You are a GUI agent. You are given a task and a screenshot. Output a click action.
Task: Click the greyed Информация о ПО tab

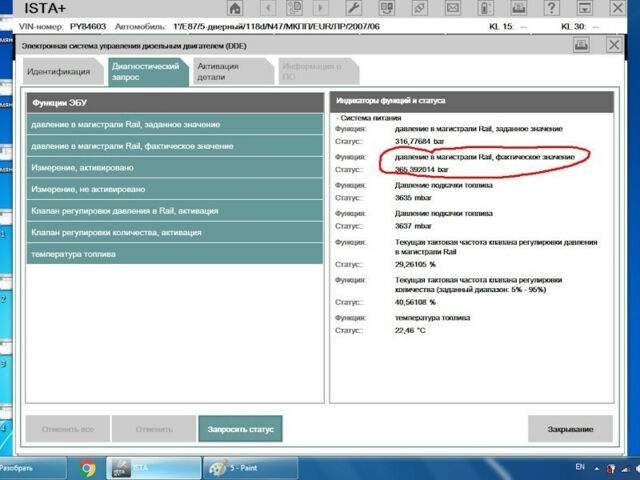tap(318, 71)
